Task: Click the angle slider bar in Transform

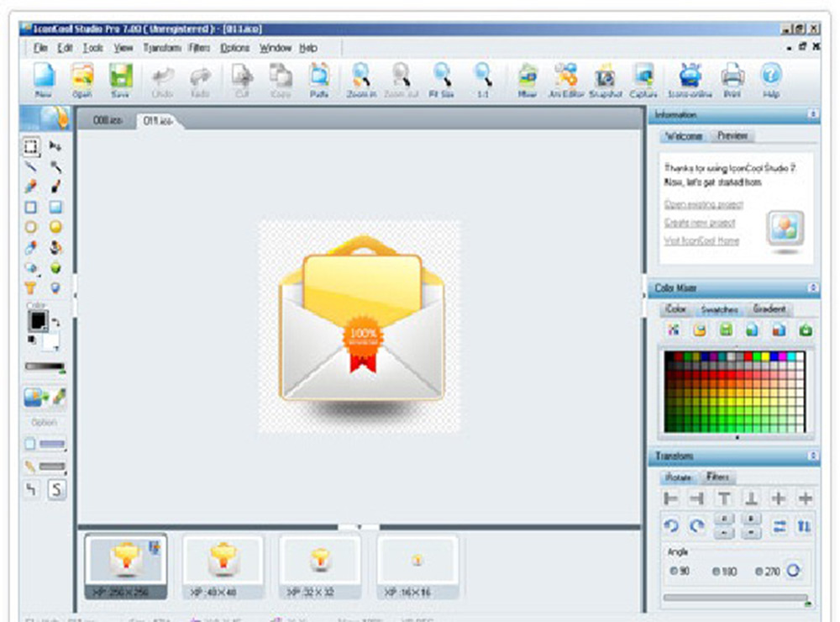Action: pyautogui.click(x=735, y=598)
